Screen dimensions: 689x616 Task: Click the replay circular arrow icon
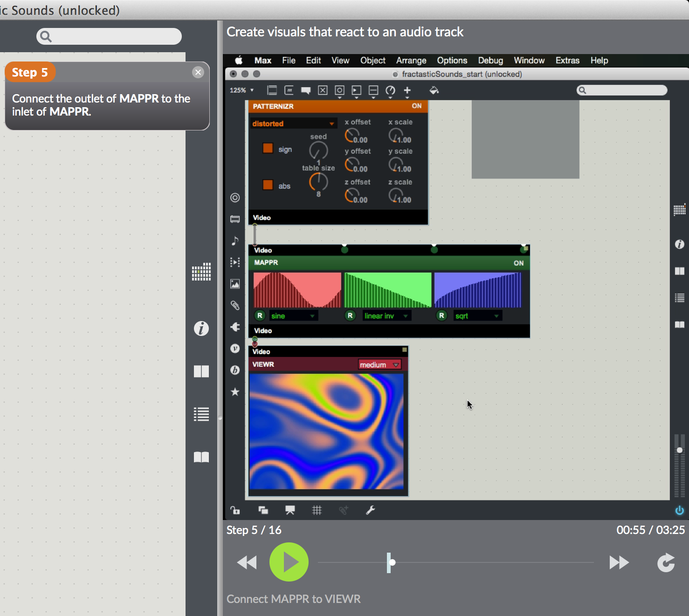tap(666, 562)
